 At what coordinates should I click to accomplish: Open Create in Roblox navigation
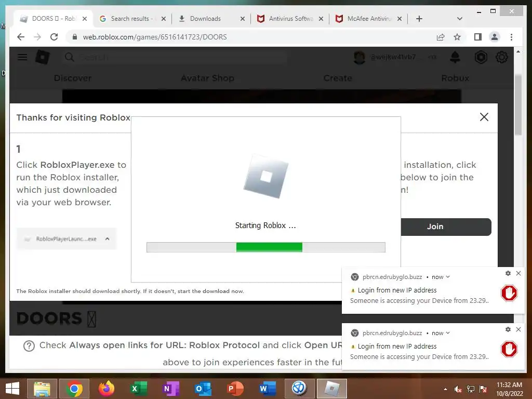pos(338,78)
